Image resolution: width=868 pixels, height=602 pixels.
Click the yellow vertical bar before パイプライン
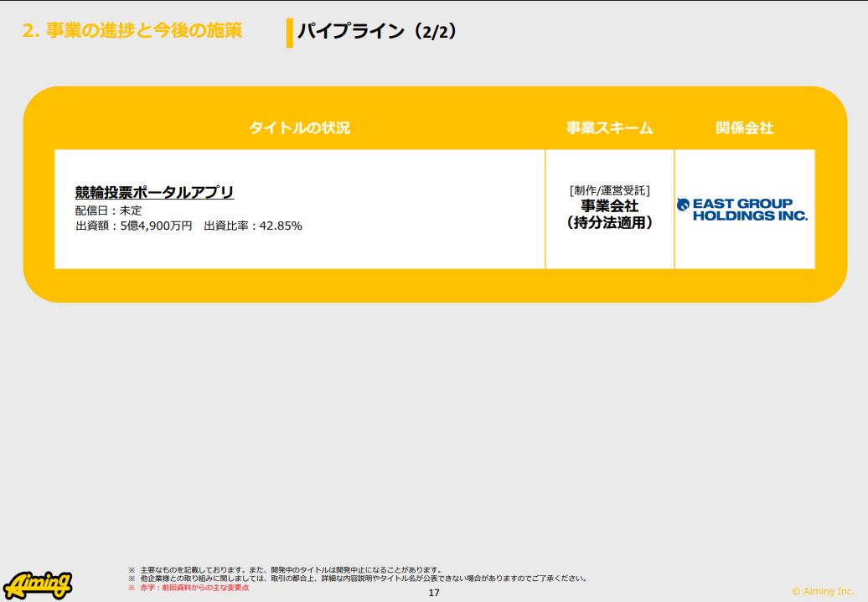(x=289, y=33)
